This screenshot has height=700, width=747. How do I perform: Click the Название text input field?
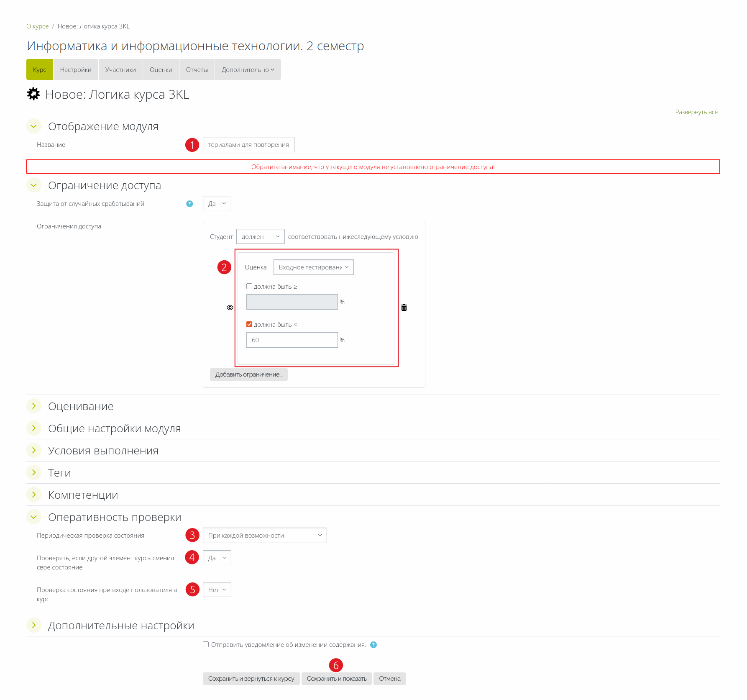point(248,145)
